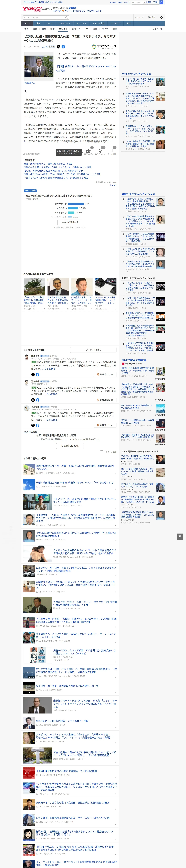
Task: Open the comment count bubble near the date
Action: [45, 47]
